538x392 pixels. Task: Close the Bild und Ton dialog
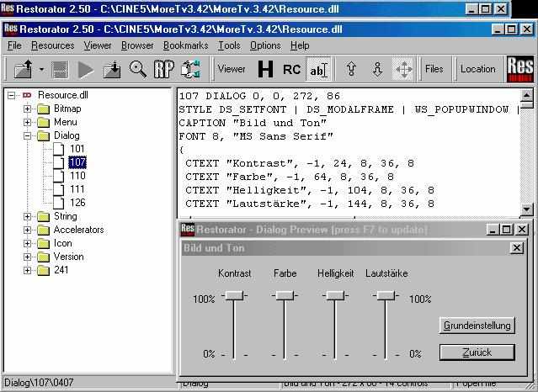pyautogui.click(x=516, y=247)
